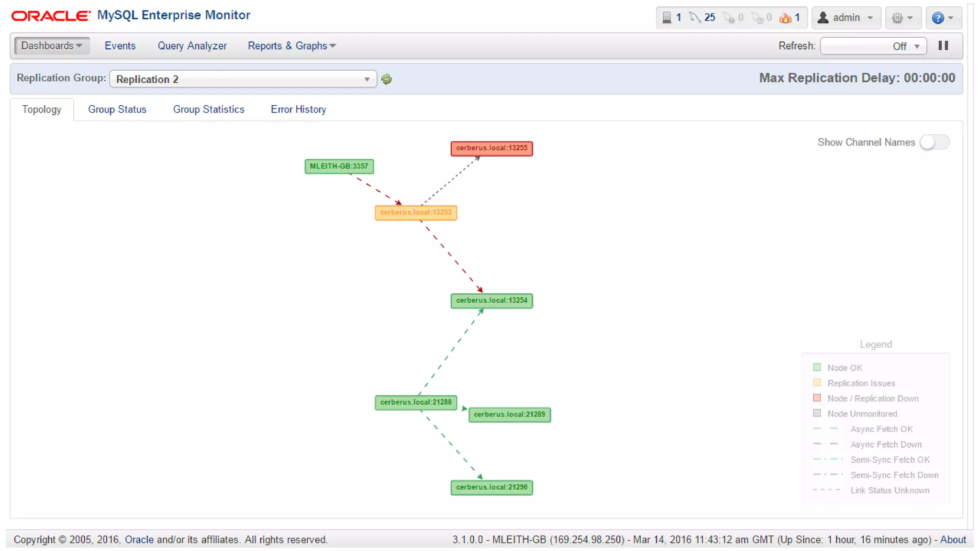Click the MySQL dolphin instances icon
The width and height of the screenshot is (980, 551).
click(695, 18)
